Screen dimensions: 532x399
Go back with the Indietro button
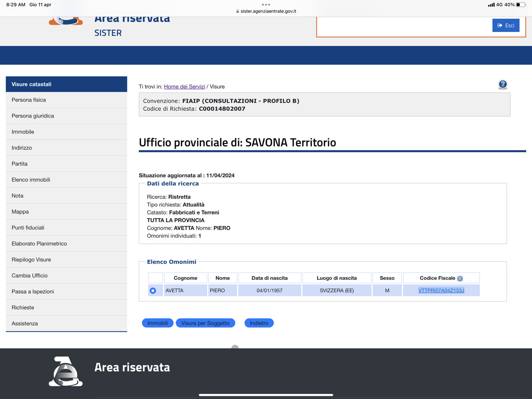(259, 323)
